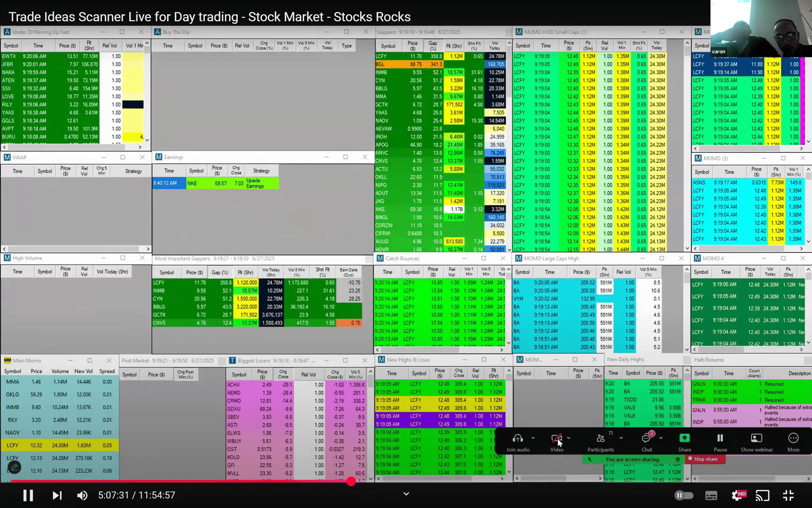Click the Gap (%) column header in Gappers
The width and height of the screenshot is (812, 508).
[433, 46]
